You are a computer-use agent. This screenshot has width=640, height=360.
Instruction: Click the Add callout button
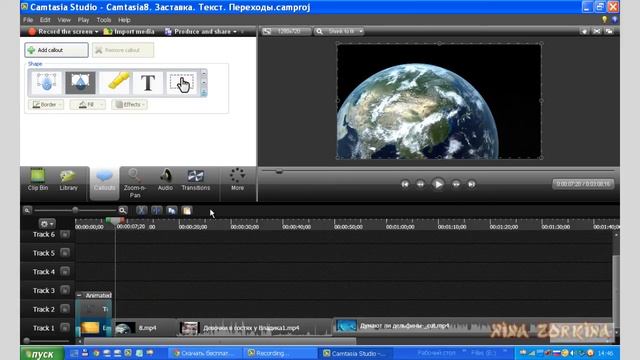[x=56, y=50]
